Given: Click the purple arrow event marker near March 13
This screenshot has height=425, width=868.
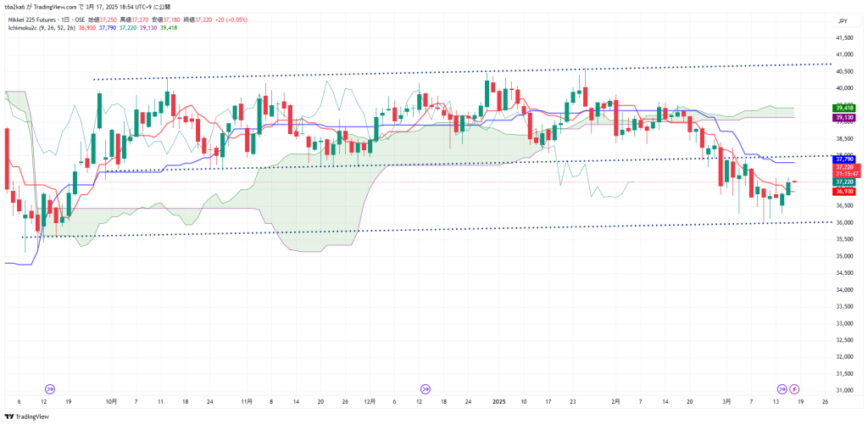Looking at the screenshot, I should (782, 389).
